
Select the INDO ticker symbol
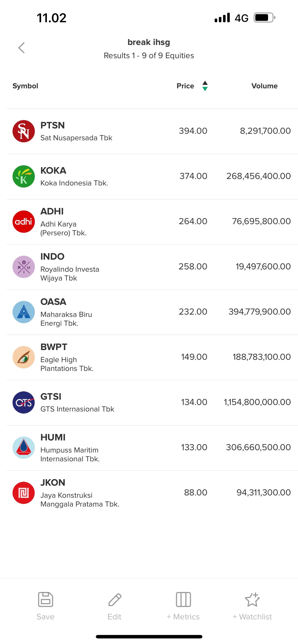click(52, 256)
